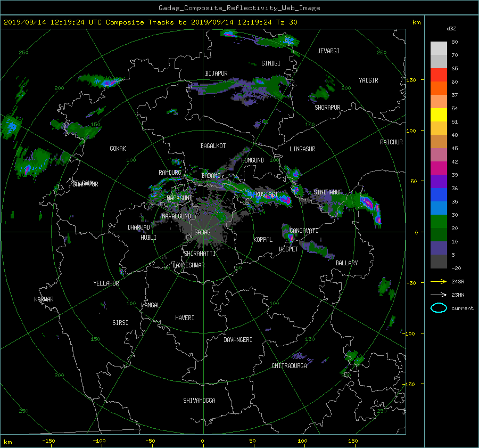Click the CHITRADURGA city label
This screenshot has height=448, width=479.
pos(289,366)
